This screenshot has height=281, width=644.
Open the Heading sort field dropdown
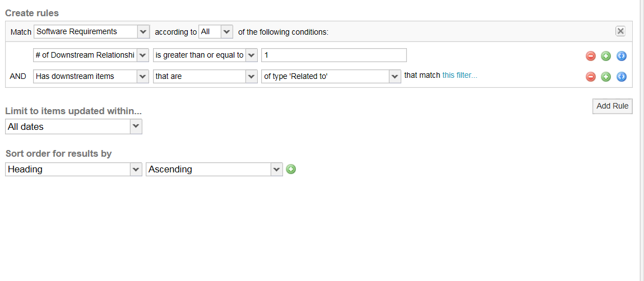click(73, 169)
